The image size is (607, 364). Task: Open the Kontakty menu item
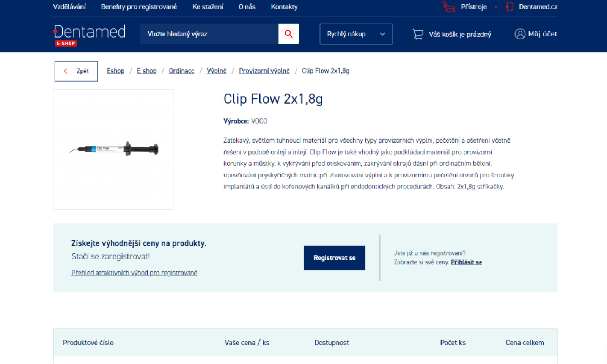[x=284, y=7]
